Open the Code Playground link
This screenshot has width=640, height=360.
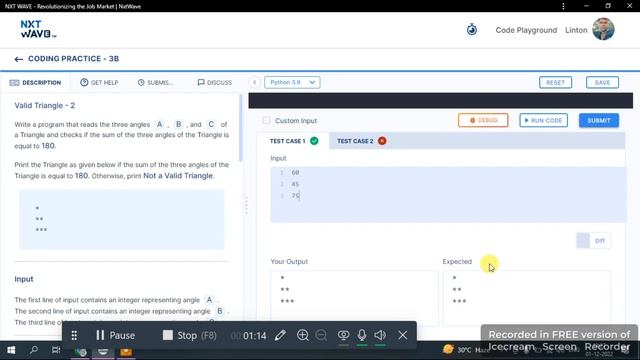[526, 30]
